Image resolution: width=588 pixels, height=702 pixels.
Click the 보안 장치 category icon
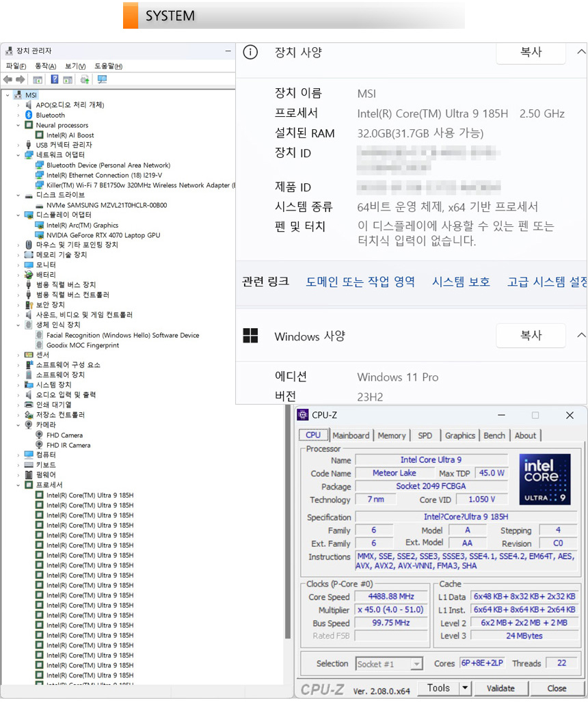(29, 305)
